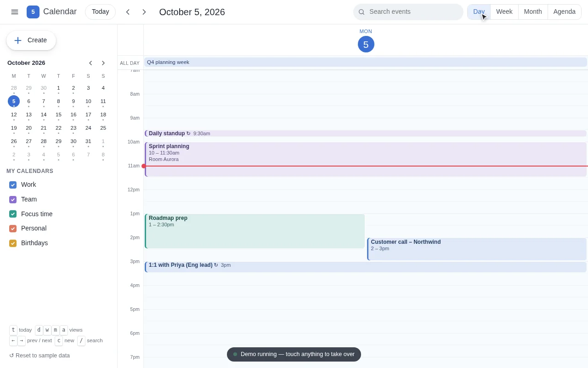Click the 'c' new event shortcut hint
Viewport: 588px width, 368px height.
tap(59, 341)
